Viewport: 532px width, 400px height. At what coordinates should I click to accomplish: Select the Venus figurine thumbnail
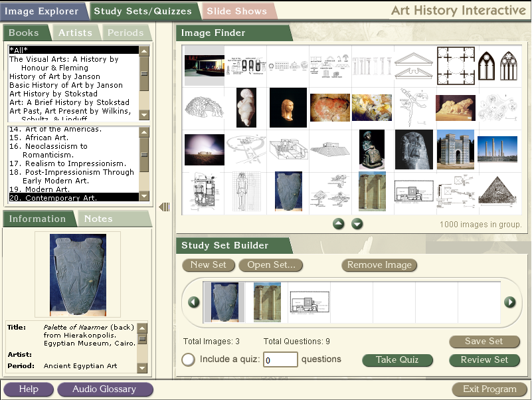tap(246, 108)
